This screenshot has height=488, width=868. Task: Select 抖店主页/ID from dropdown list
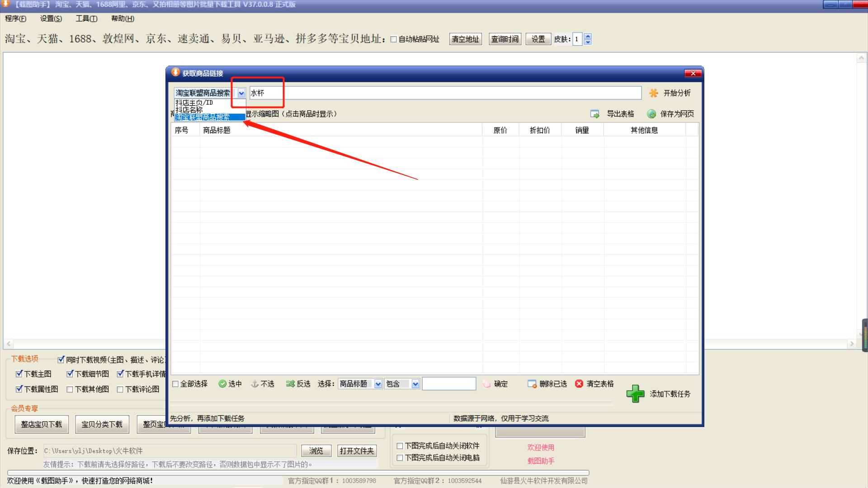tap(210, 103)
